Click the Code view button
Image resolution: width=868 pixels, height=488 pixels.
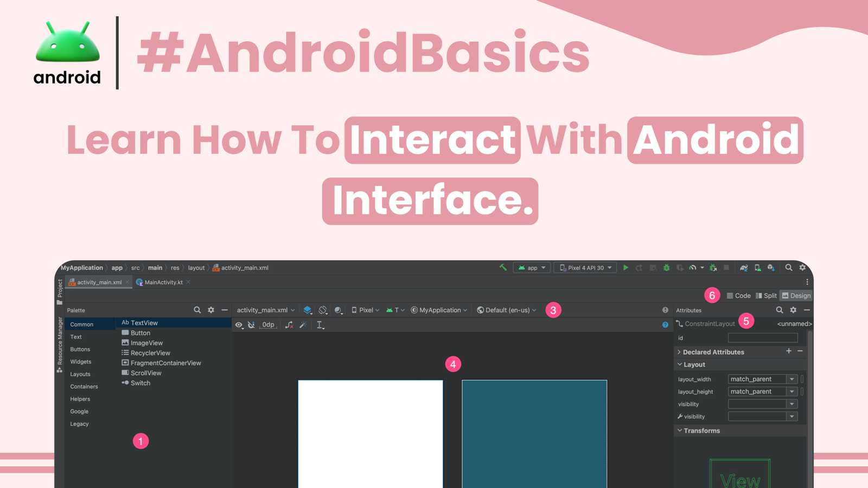pyautogui.click(x=738, y=296)
